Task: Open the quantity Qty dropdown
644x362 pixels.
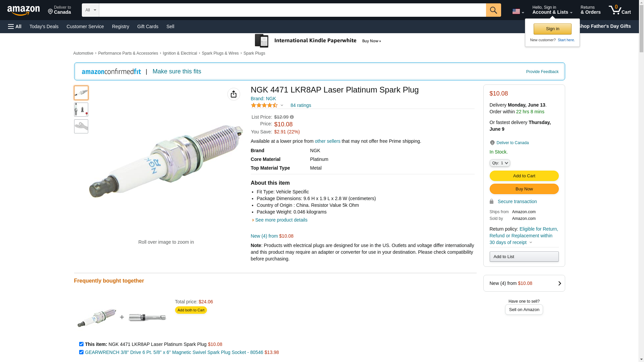Action: pos(499,163)
